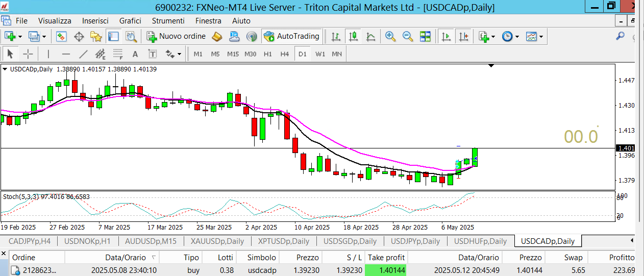The image size is (644, 276).
Task: Open the Inserisci menu
Action: coord(95,21)
